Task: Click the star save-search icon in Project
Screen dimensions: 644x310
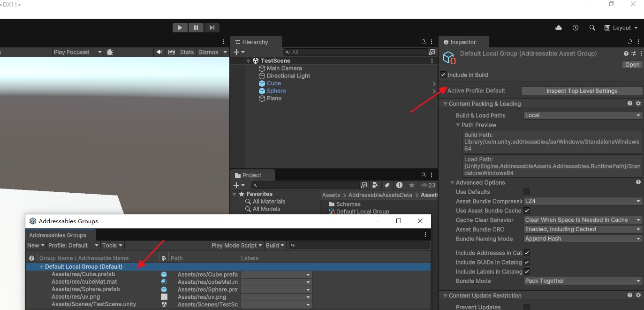Action: click(x=411, y=185)
